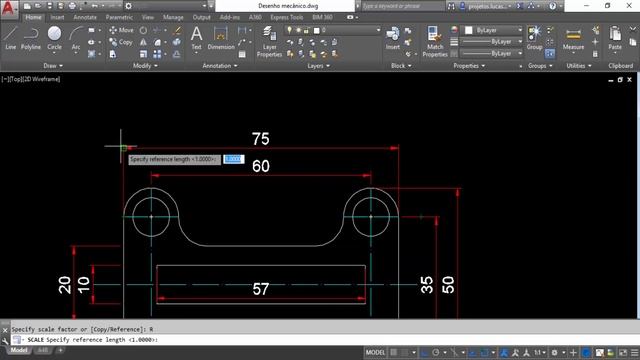Choose the Rotate tool icon
This screenshot has width=640, height=360.
pos(143,30)
